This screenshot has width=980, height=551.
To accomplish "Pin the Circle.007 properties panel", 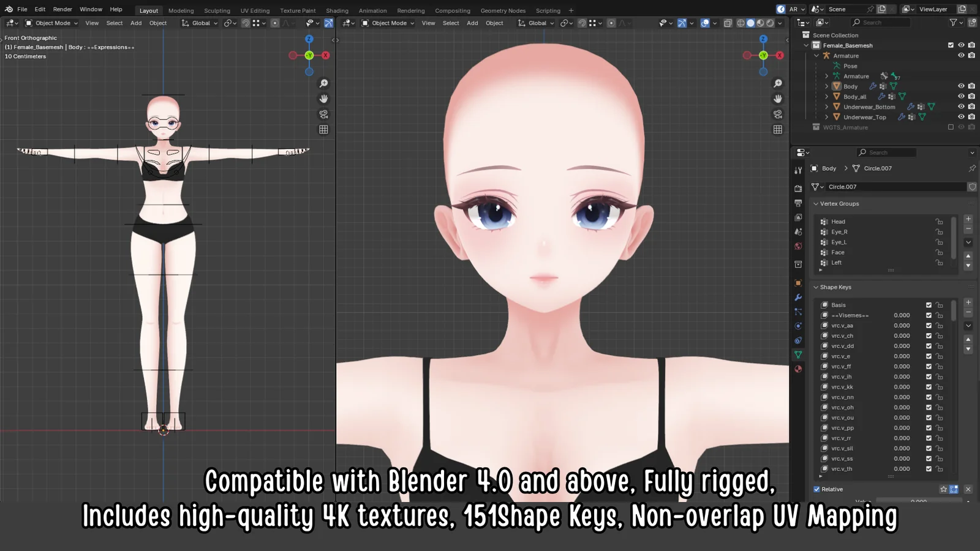I will coord(973,168).
